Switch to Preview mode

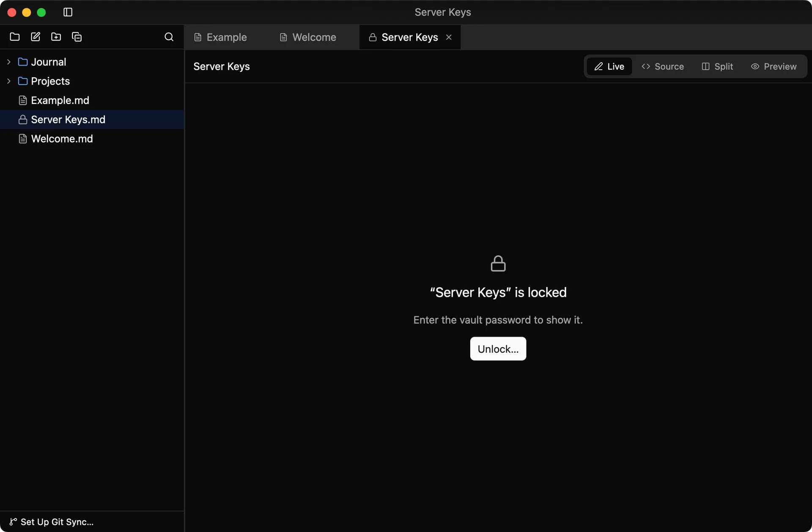774,66
